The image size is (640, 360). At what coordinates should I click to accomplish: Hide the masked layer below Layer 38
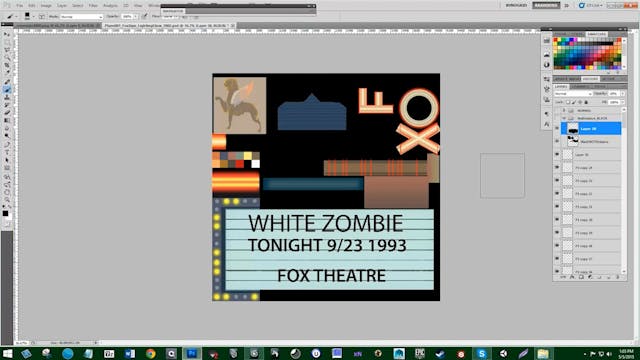coord(557,142)
